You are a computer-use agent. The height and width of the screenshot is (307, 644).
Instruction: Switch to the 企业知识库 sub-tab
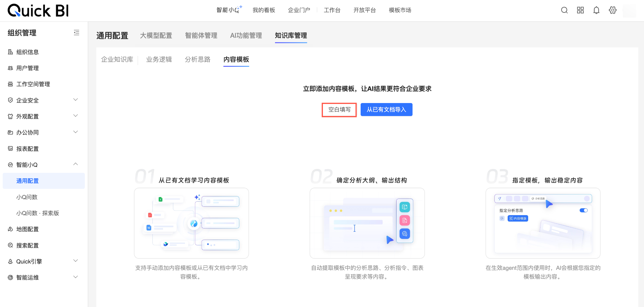pos(117,60)
